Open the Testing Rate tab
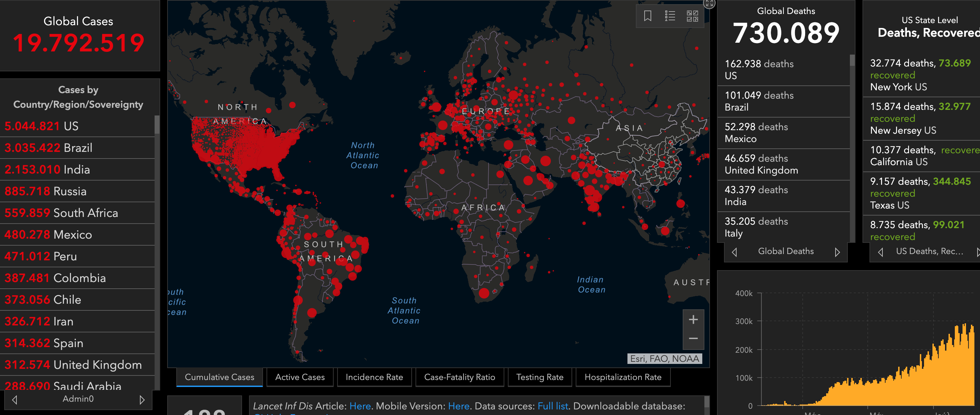 coord(539,377)
